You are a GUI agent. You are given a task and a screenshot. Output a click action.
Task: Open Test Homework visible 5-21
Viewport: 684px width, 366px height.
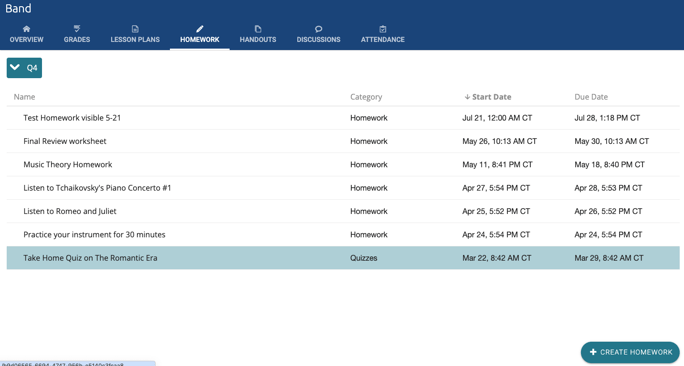point(72,118)
